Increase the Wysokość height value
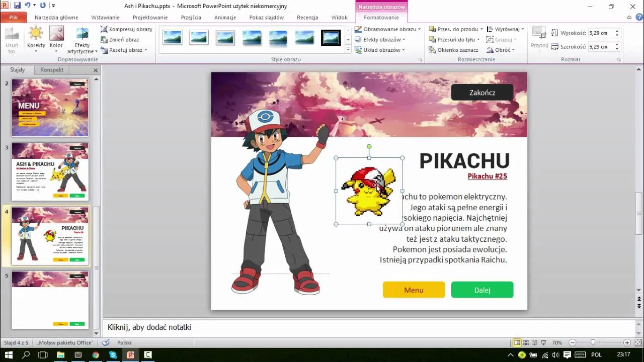 click(x=617, y=31)
